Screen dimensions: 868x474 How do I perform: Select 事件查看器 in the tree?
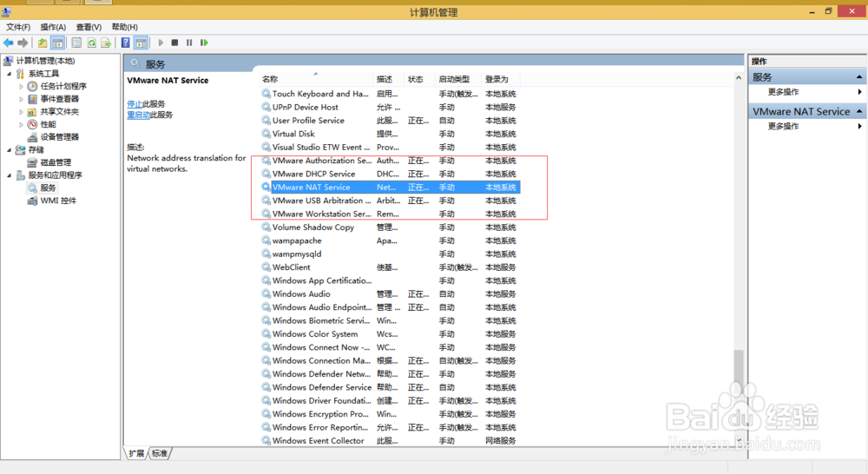click(59, 99)
